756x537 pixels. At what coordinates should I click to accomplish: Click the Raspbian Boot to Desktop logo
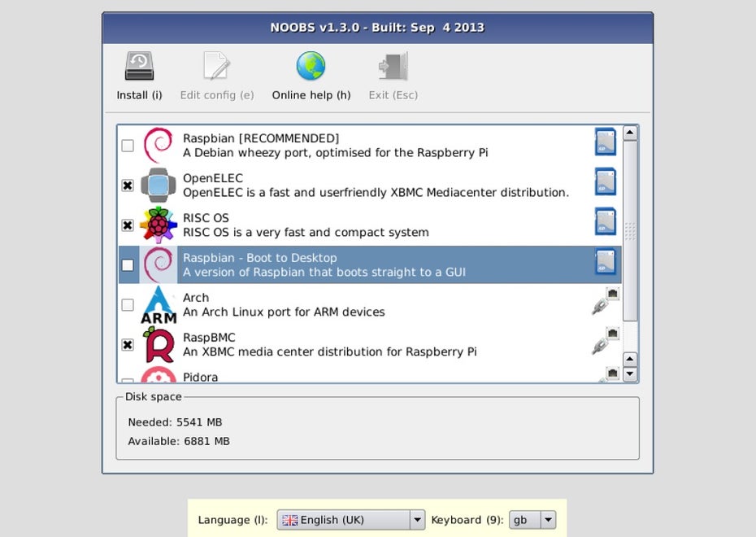point(159,265)
